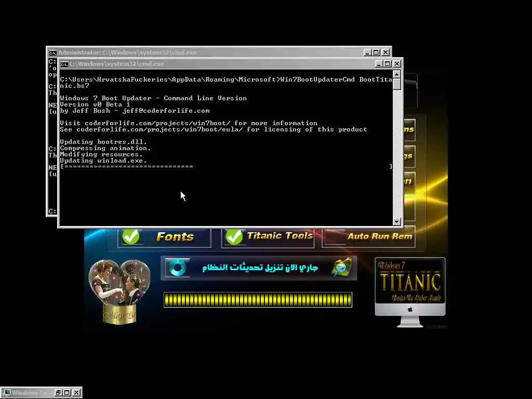Close the minimized window at bottom left

77,393
